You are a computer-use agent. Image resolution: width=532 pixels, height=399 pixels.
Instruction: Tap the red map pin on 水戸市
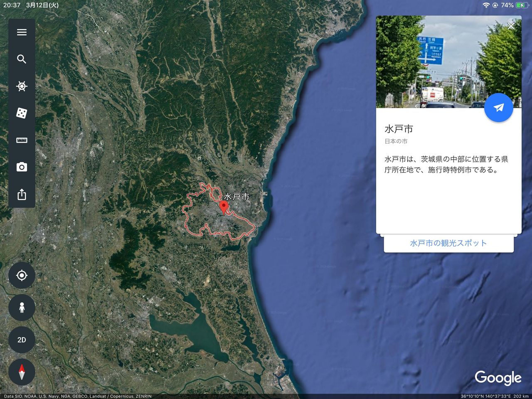[224, 207]
